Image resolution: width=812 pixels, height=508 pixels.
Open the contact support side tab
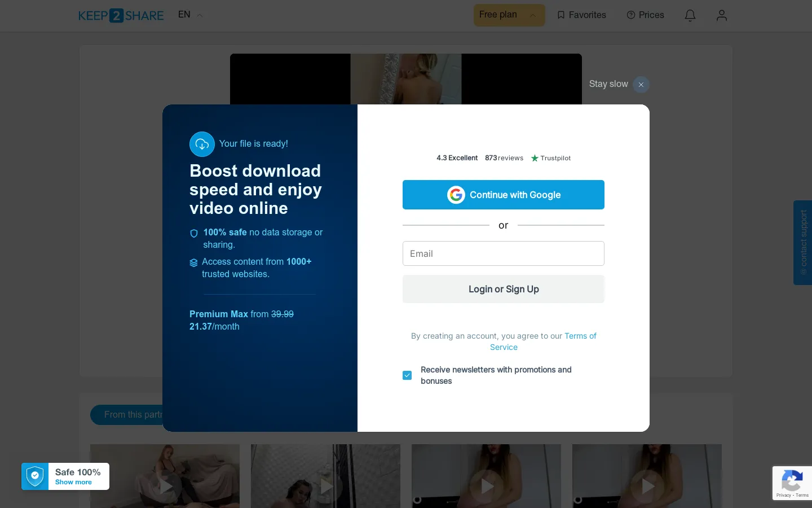pos(803,243)
